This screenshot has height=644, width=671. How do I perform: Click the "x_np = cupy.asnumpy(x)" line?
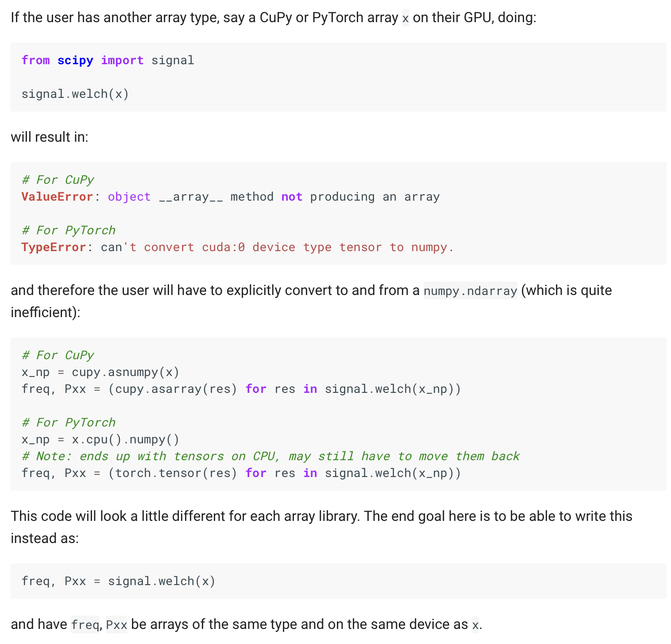(x=100, y=372)
